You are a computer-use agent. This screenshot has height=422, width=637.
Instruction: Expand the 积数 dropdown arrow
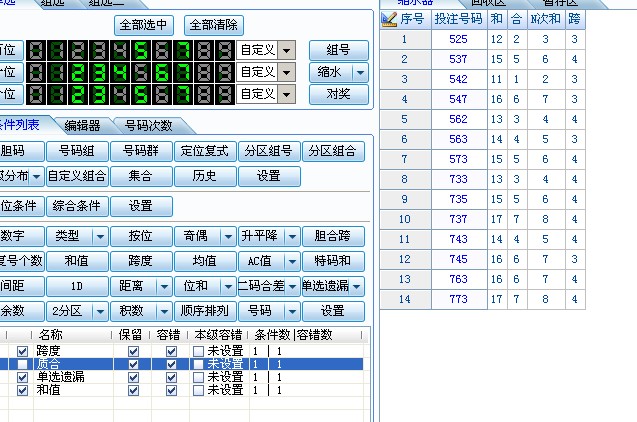pos(164,312)
